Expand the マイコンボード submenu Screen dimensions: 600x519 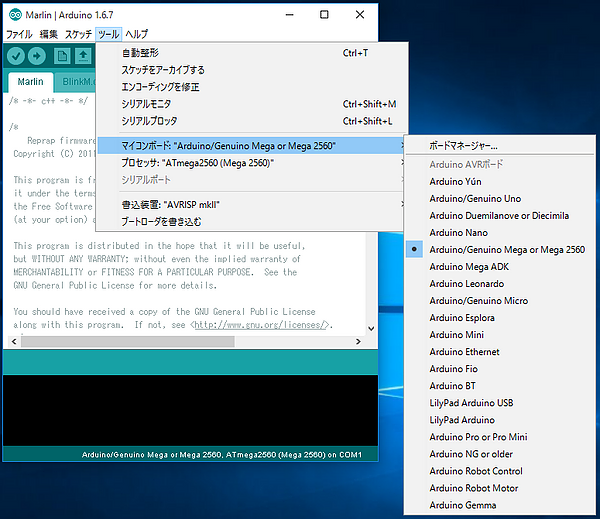pos(251,146)
